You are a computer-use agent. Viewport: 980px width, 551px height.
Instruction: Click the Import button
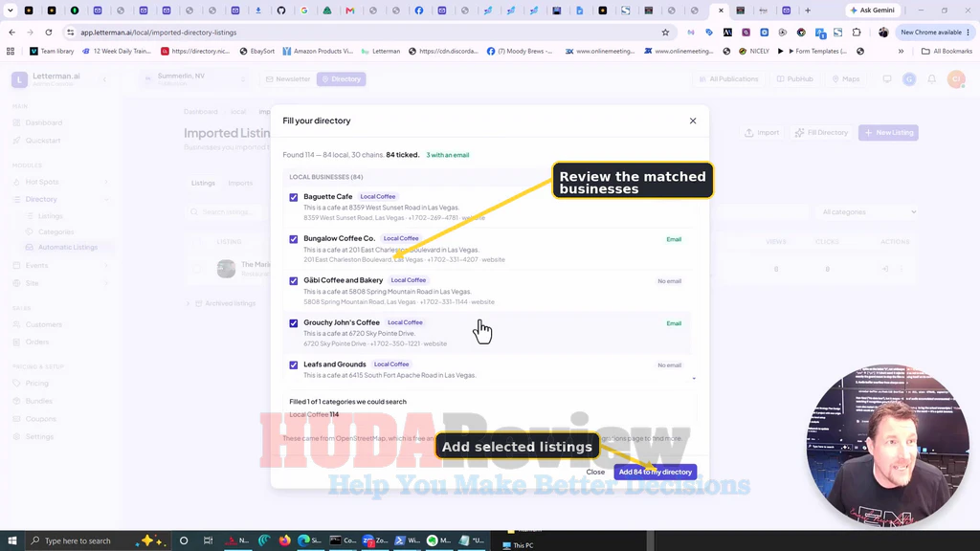coord(762,132)
